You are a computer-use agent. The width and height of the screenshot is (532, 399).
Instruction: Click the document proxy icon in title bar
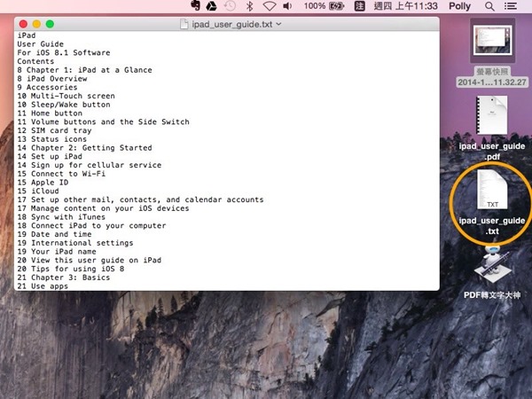click(x=184, y=24)
